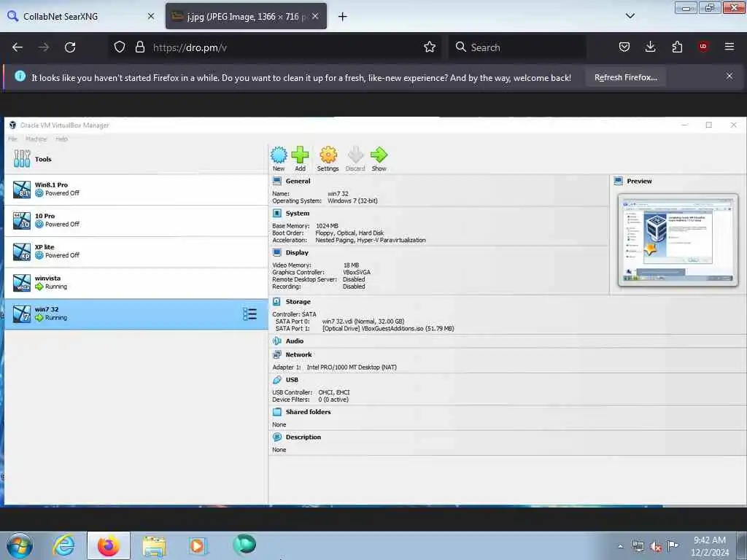Click the Audio section speaker icon
This screenshot has width=747, height=560.
pyautogui.click(x=276, y=341)
